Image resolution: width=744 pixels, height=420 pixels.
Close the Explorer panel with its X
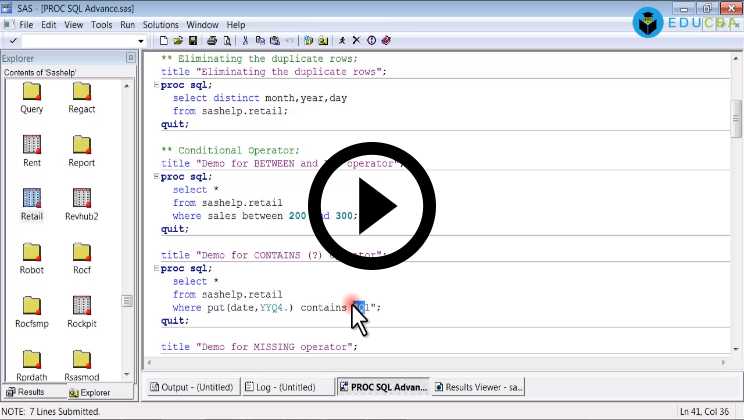click(130, 58)
